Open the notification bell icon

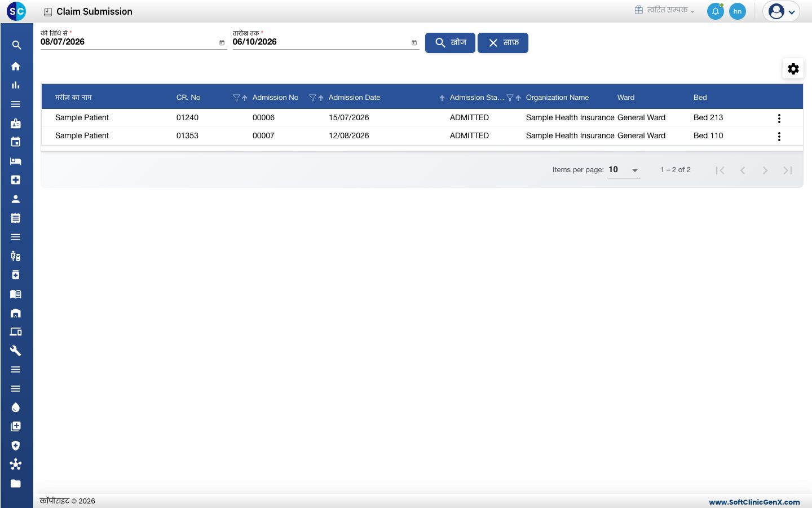pyautogui.click(x=716, y=11)
